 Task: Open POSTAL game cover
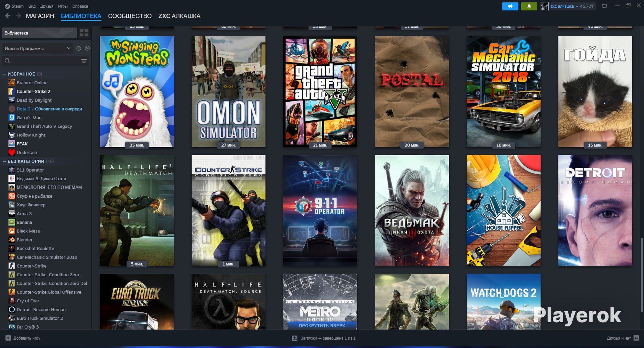click(x=412, y=92)
